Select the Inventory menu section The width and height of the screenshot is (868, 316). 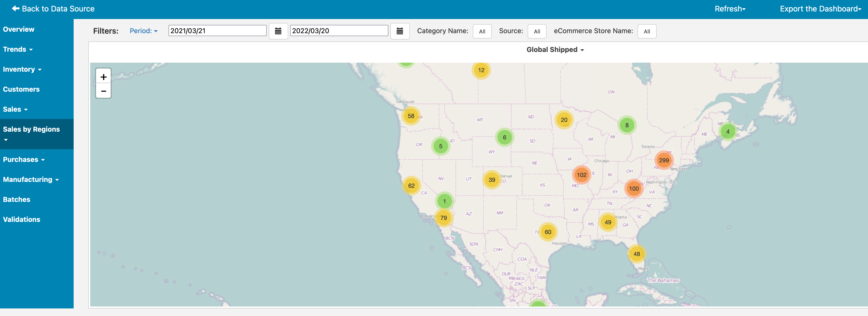pos(23,69)
